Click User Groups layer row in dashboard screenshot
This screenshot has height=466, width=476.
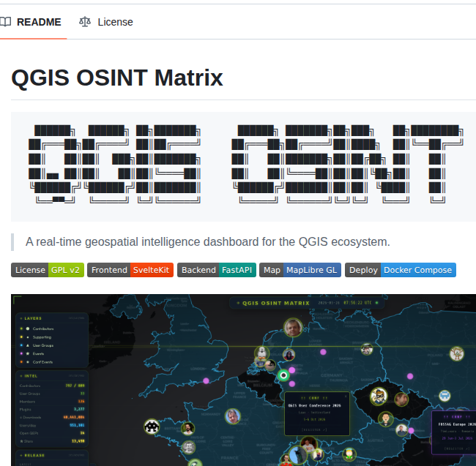52,345
